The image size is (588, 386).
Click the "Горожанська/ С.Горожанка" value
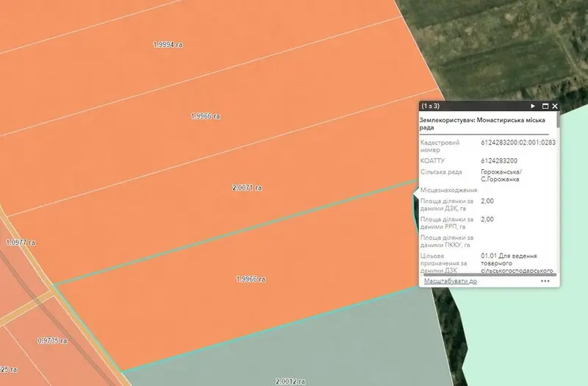[x=501, y=176]
